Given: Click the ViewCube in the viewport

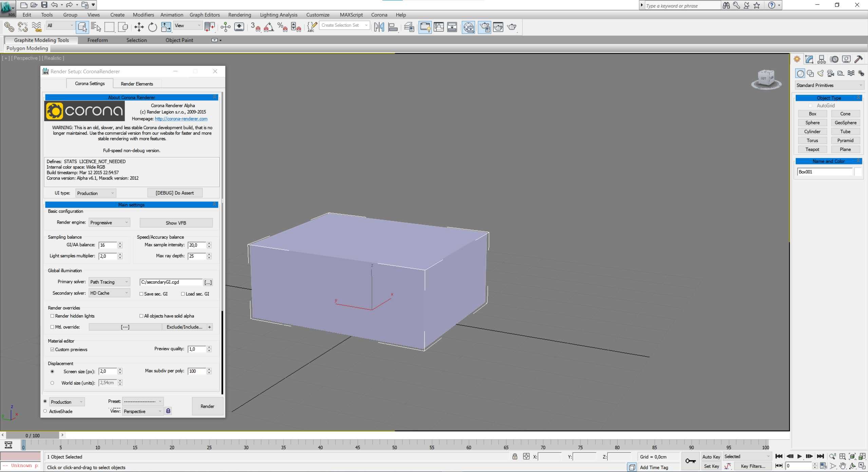Looking at the screenshot, I should click(x=766, y=79).
